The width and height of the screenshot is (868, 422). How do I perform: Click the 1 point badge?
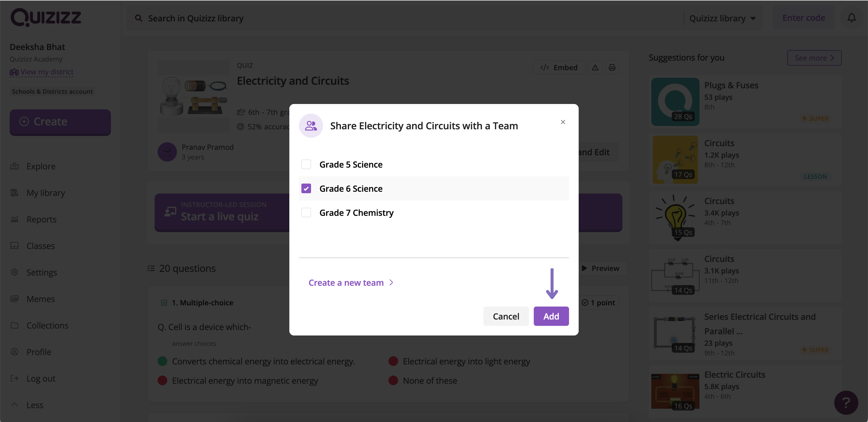(599, 303)
